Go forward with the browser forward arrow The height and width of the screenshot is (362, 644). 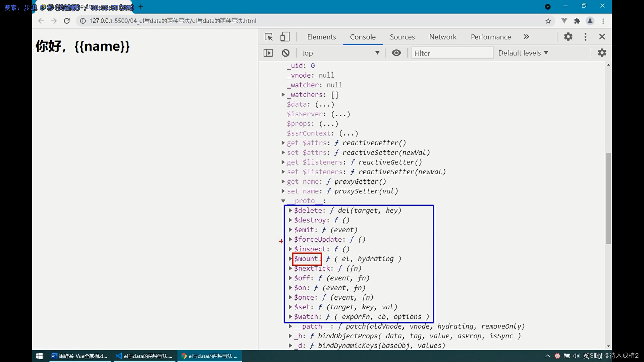[x=54, y=21]
